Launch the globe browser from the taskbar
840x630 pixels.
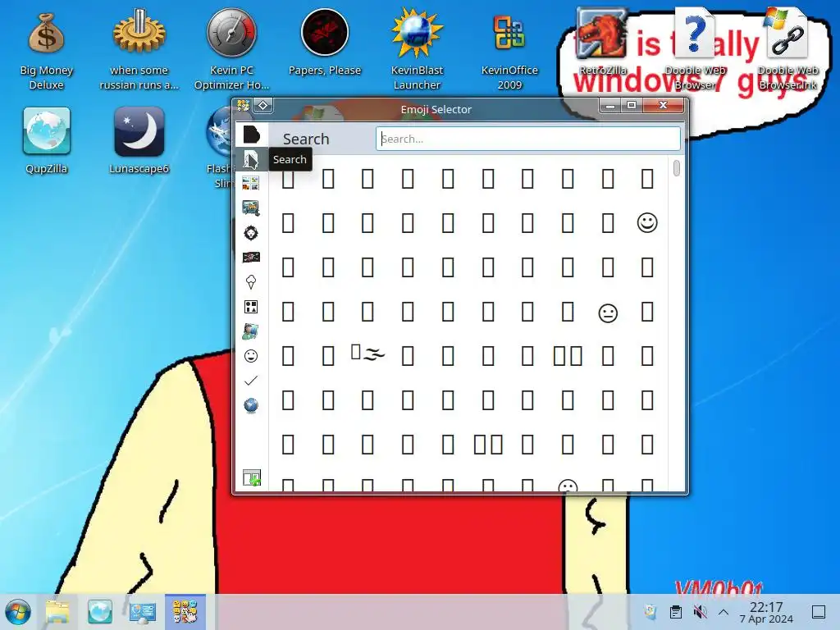click(100, 612)
